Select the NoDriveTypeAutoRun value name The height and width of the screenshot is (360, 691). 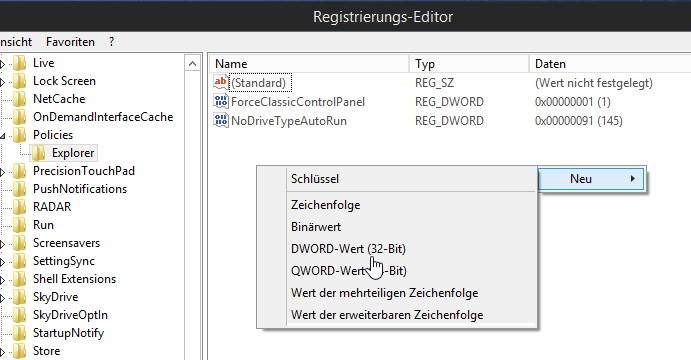coord(289,121)
